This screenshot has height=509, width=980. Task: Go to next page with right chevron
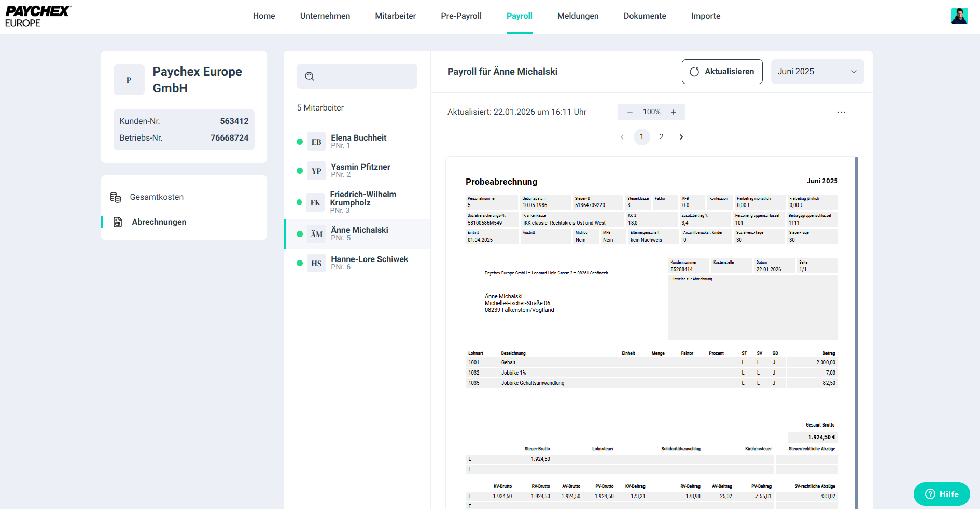click(681, 137)
